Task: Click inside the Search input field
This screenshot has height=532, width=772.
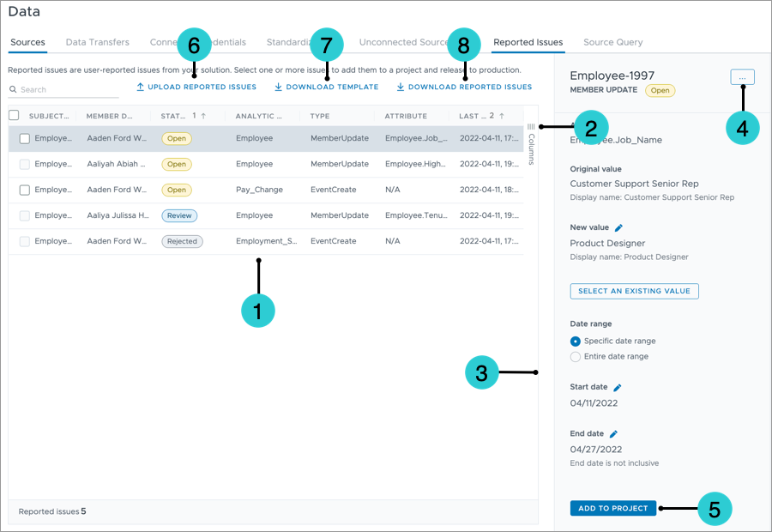Action: point(51,88)
